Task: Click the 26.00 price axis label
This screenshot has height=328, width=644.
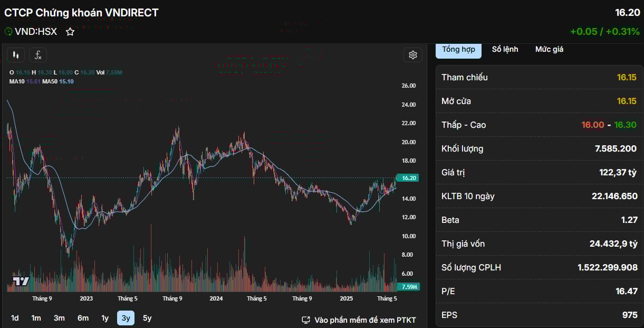Action: point(409,86)
